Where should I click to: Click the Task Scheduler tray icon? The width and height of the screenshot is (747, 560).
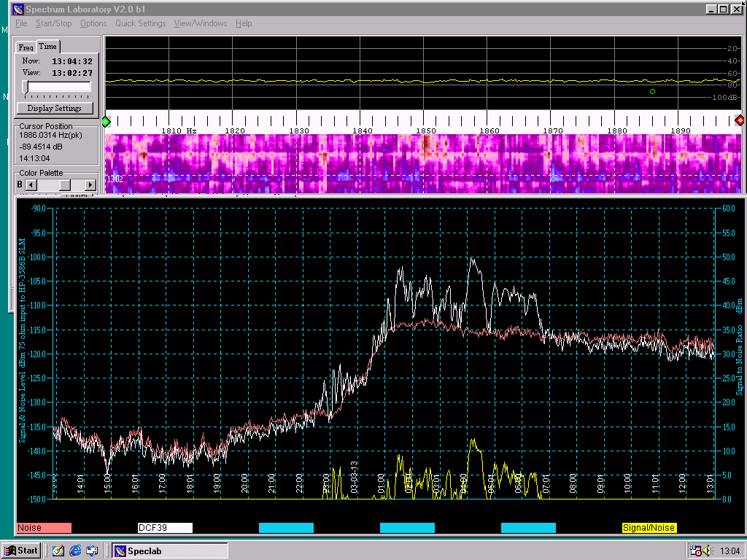click(x=695, y=551)
